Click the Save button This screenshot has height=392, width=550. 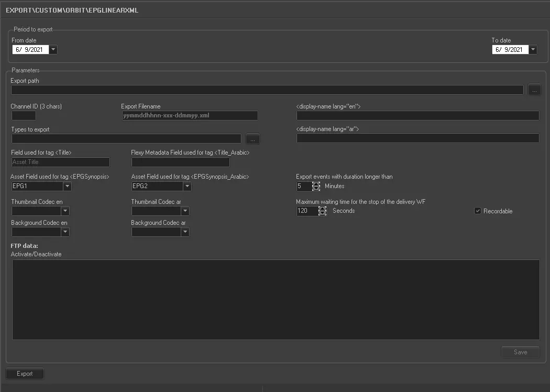(x=520, y=352)
